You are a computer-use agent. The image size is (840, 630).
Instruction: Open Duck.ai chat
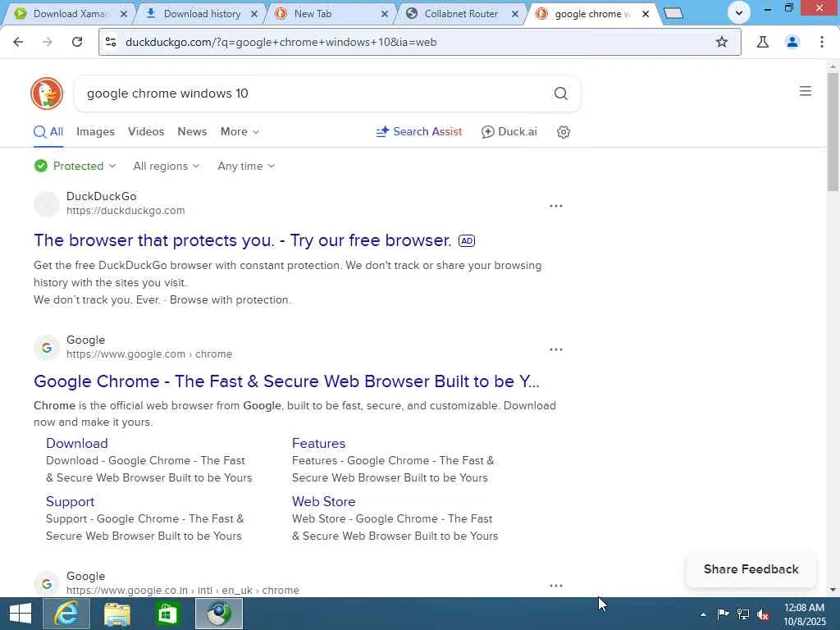[x=509, y=132]
